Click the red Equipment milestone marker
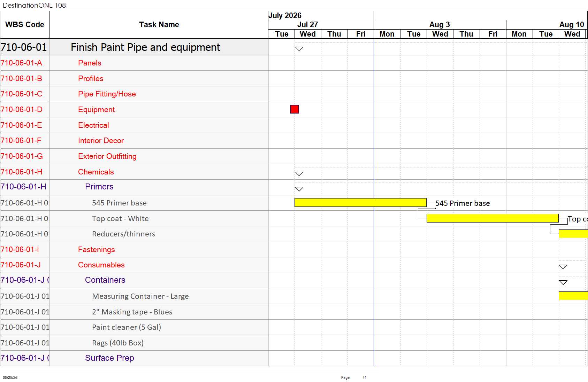This screenshot has width=588, height=382. (295, 109)
